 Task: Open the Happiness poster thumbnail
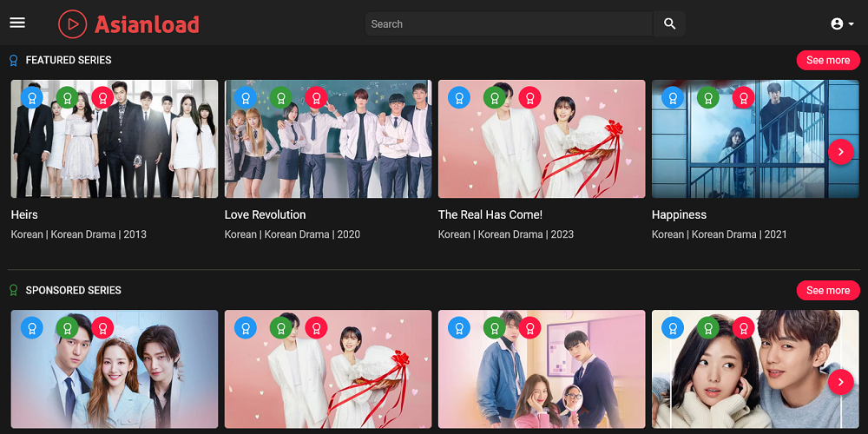pyautogui.click(x=756, y=139)
